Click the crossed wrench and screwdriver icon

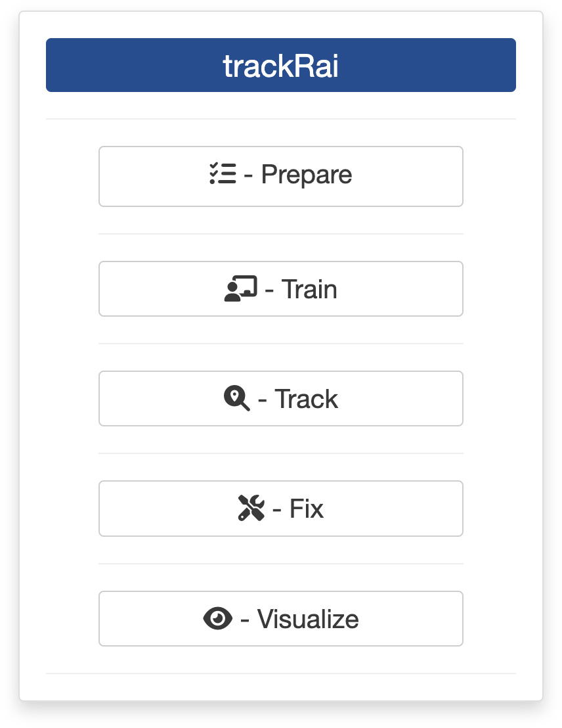pyautogui.click(x=251, y=508)
